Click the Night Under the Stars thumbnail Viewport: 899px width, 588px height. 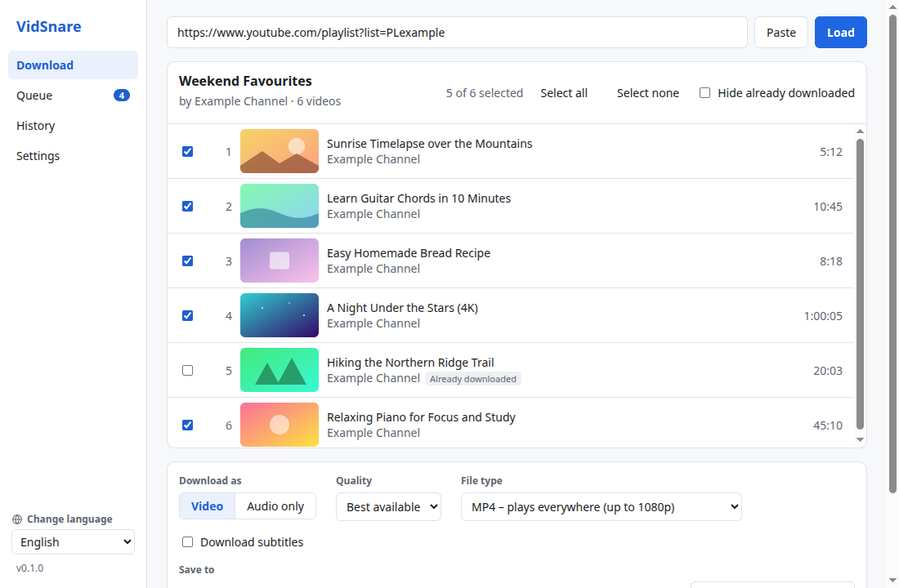tap(280, 316)
